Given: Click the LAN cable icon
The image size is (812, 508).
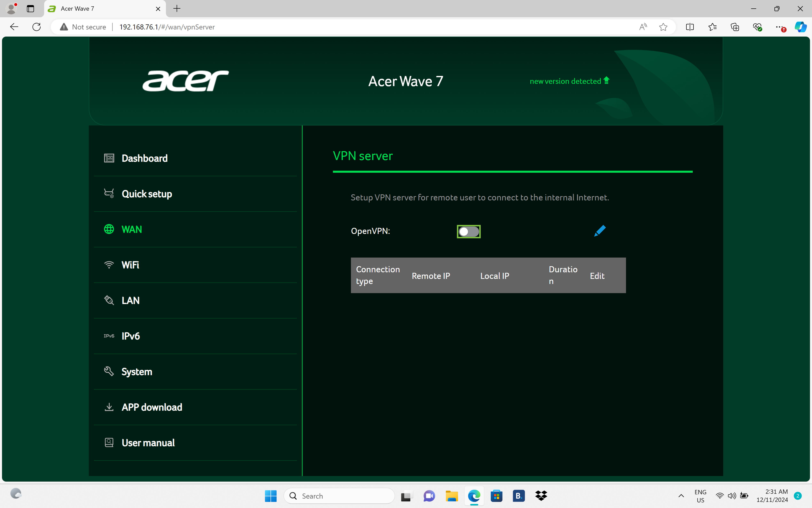Looking at the screenshot, I should point(109,300).
